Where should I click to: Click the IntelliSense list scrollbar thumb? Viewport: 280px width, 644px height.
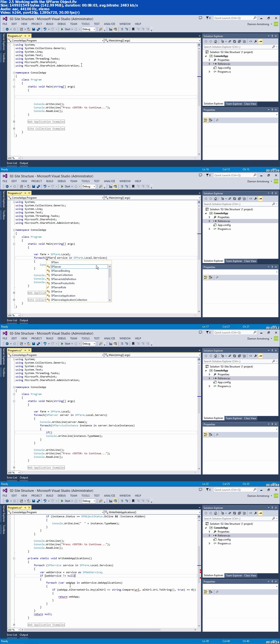[x=110, y=273]
